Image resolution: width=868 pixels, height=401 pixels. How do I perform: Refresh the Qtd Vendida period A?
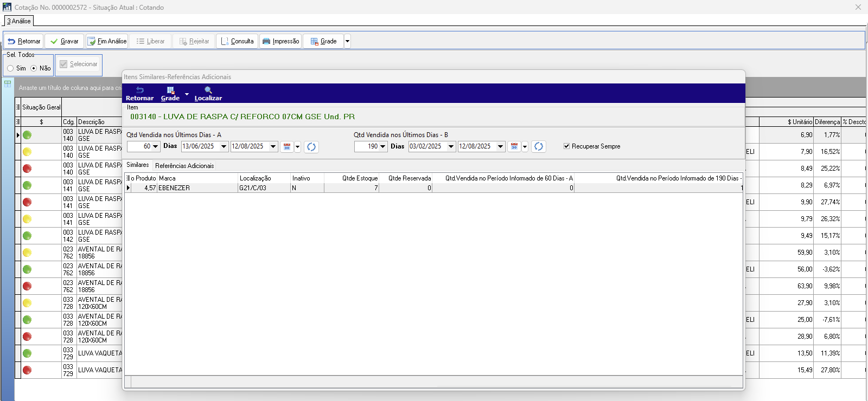(x=311, y=147)
